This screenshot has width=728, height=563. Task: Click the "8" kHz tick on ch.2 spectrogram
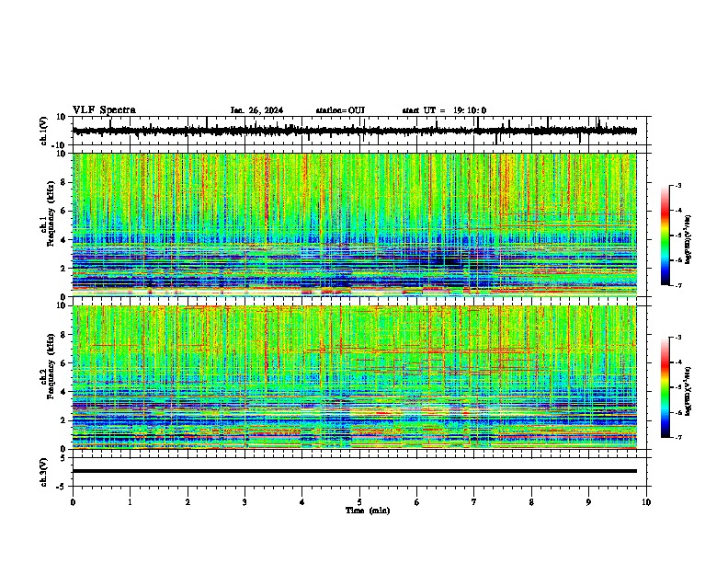coord(64,335)
